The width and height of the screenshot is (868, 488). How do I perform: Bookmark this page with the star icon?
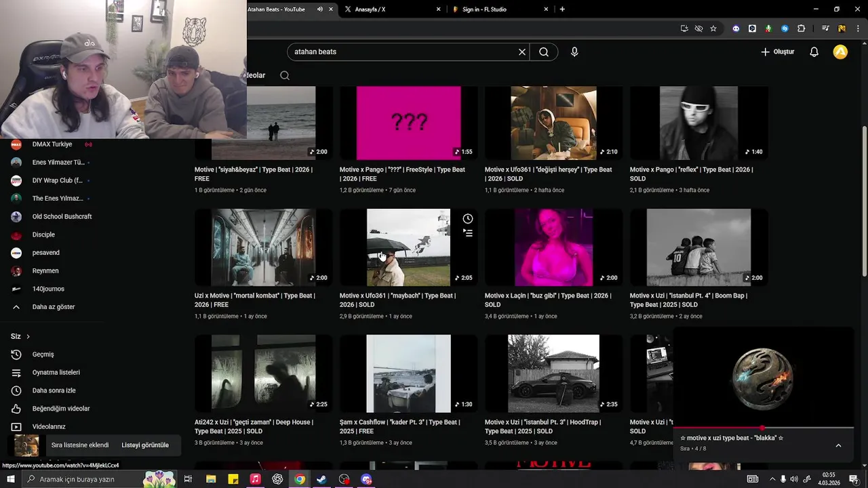click(x=713, y=28)
